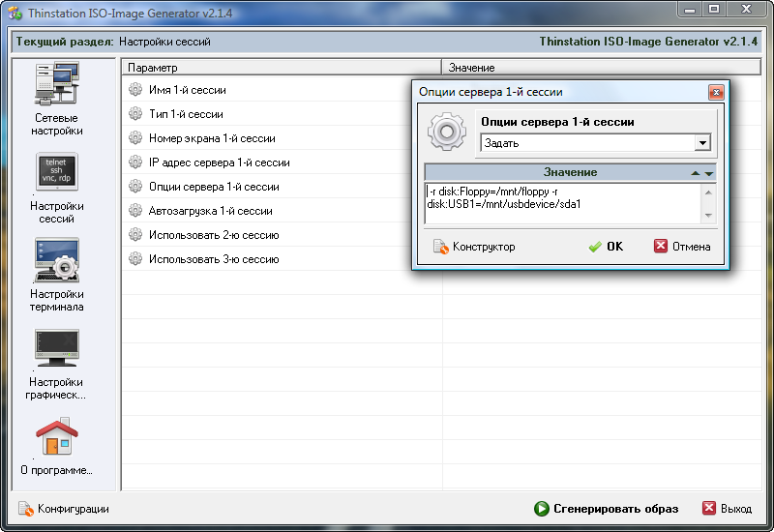Start Сгенерировать образ generation
Viewport: 774px width, 532px height.
(x=607, y=509)
